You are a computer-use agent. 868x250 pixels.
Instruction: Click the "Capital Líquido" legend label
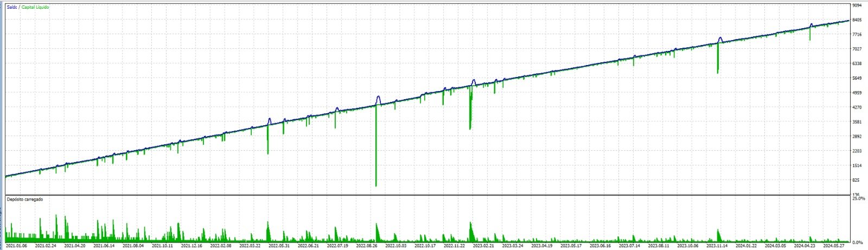coord(35,7)
